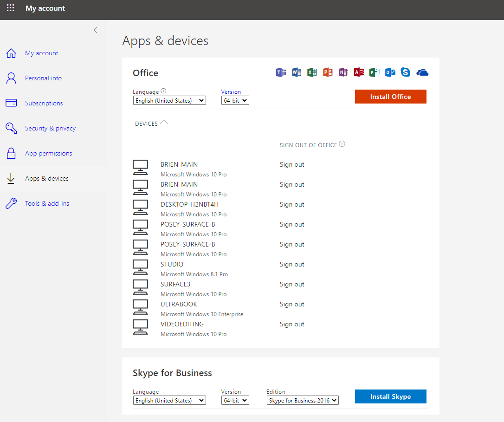Viewport: 504px width, 422px height.
Task: Click the OneNote icon
Action: click(x=343, y=72)
